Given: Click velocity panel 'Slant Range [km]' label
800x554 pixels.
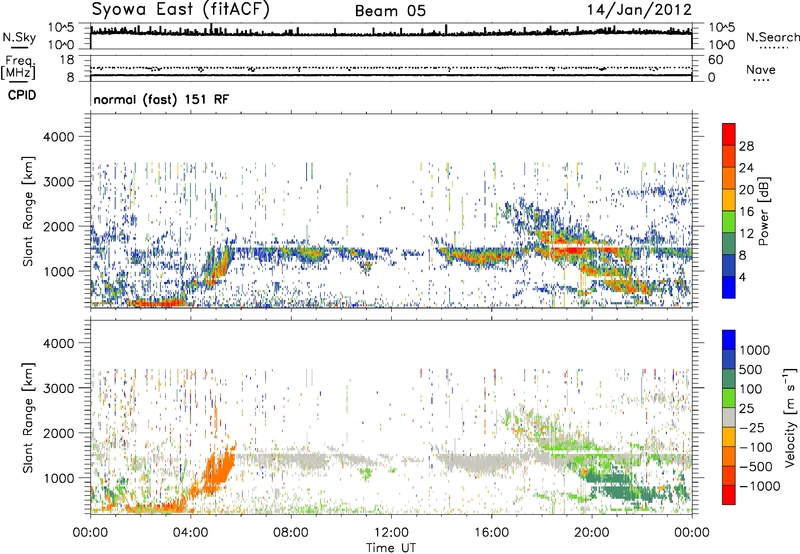Looking at the screenshot, I should pyautogui.click(x=28, y=417).
